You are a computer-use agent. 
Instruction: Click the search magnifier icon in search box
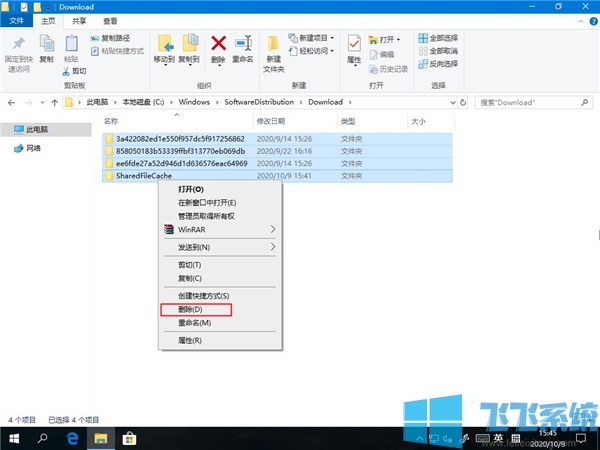584,103
